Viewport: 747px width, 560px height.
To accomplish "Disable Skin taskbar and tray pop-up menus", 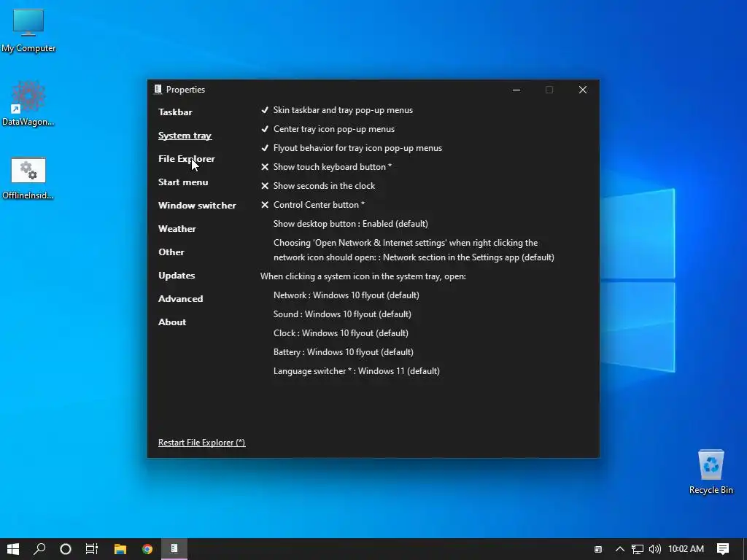I will pos(337,110).
